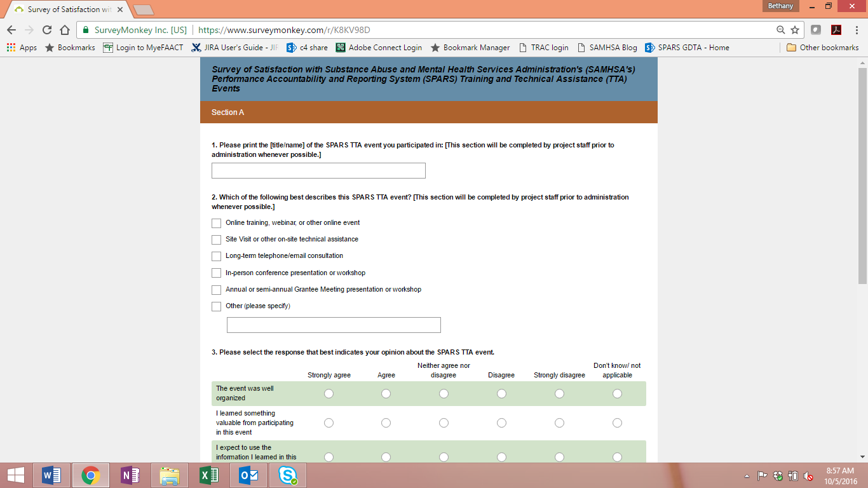Click the Other specify text field
868x488 pixels.
coord(334,325)
